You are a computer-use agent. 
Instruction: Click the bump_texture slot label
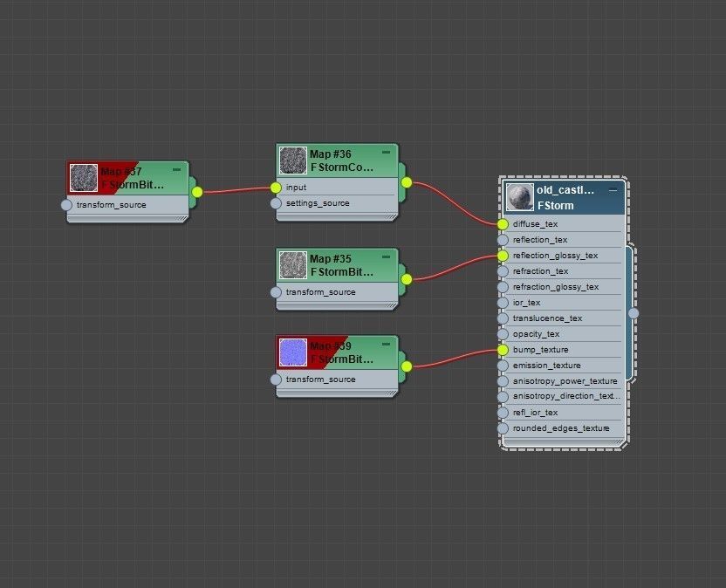540,350
